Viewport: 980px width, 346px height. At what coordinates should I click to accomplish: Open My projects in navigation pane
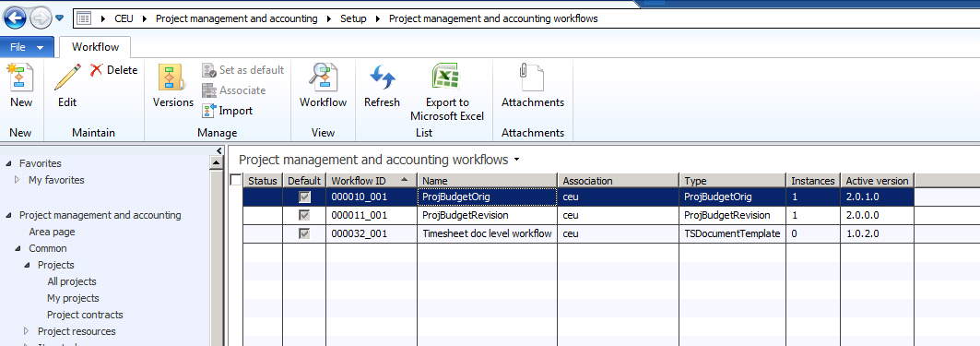[x=73, y=298]
